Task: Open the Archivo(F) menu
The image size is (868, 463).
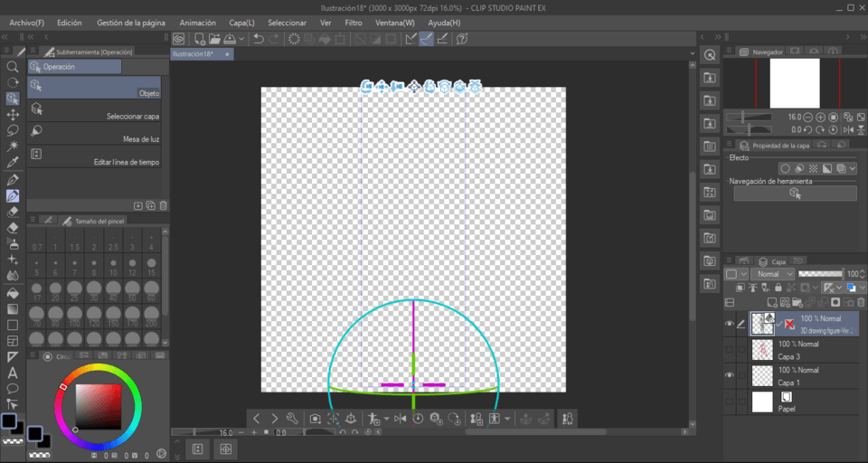Action: 26,23
